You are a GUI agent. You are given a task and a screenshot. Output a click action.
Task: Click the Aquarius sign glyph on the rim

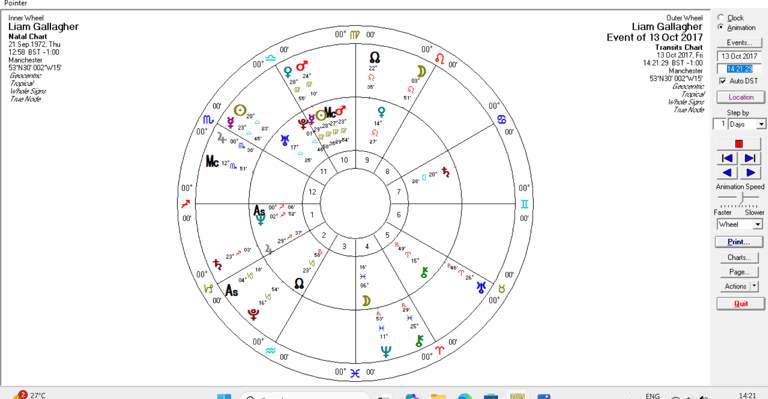click(x=270, y=351)
